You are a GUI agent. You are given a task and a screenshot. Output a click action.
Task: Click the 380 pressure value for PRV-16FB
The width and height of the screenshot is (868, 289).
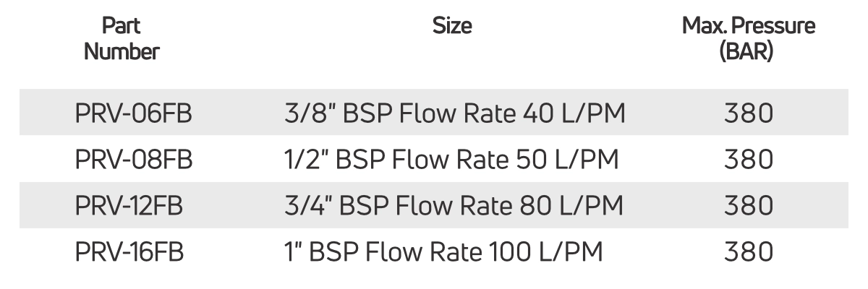click(749, 252)
